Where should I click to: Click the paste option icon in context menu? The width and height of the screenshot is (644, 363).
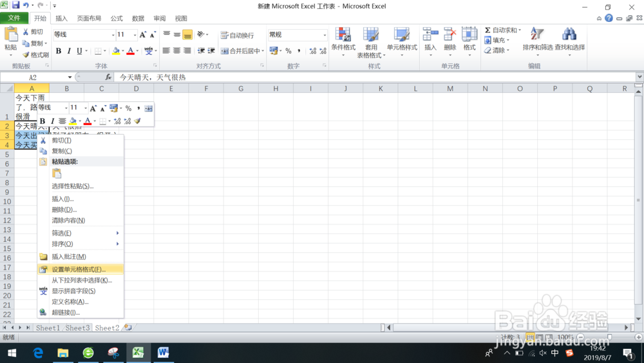57,173
